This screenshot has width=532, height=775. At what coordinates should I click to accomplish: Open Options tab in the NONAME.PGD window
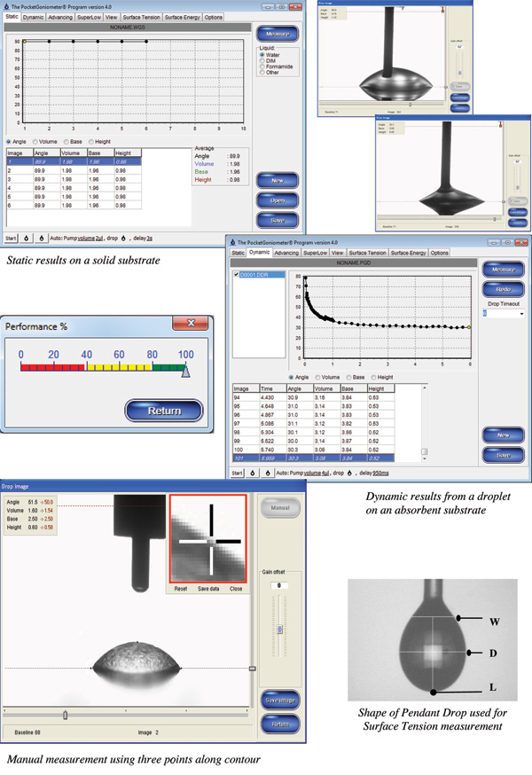tap(439, 253)
